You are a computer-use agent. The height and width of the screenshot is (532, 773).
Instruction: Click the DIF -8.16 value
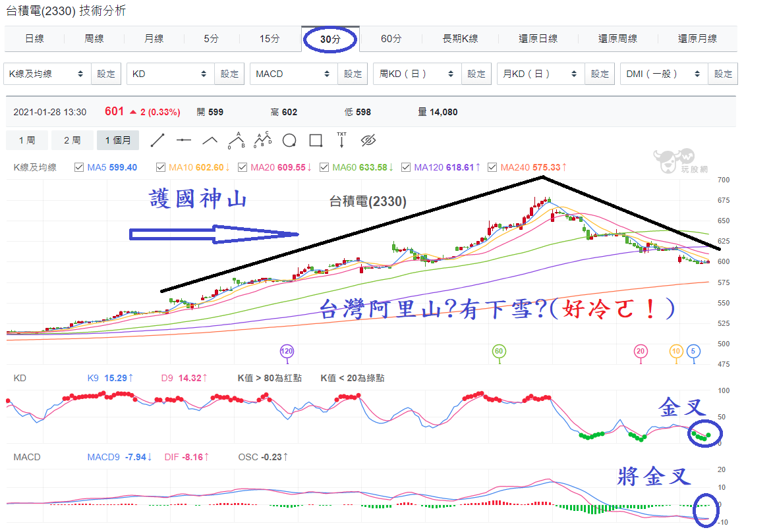click(187, 457)
